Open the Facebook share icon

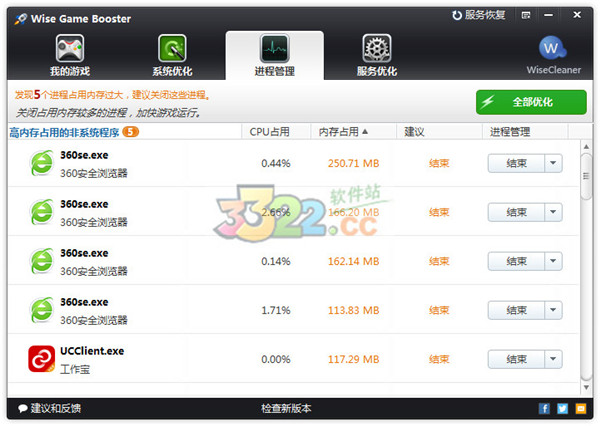(544, 409)
